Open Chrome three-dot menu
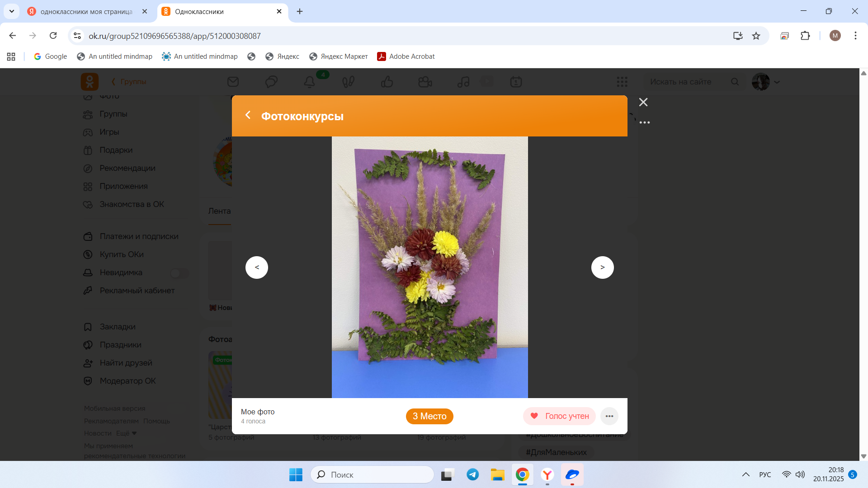Image resolution: width=868 pixels, height=488 pixels. point(855,36)
